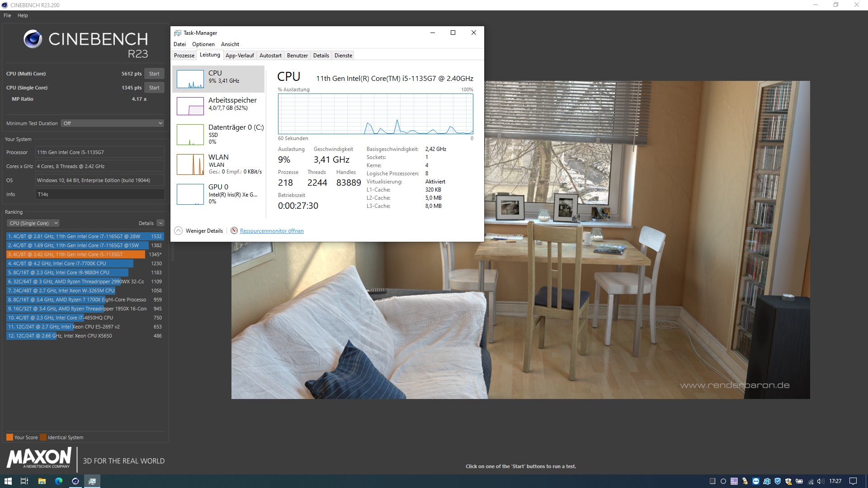
Task: Select the GPU 0 graph item
Action: click(x=219, y=194)
